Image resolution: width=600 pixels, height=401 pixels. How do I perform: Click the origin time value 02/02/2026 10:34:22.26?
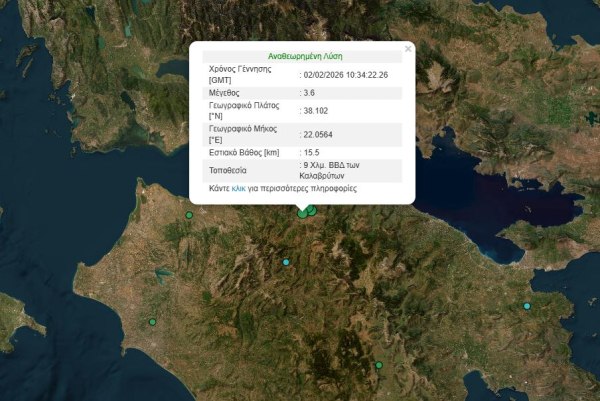coord(345,75)
